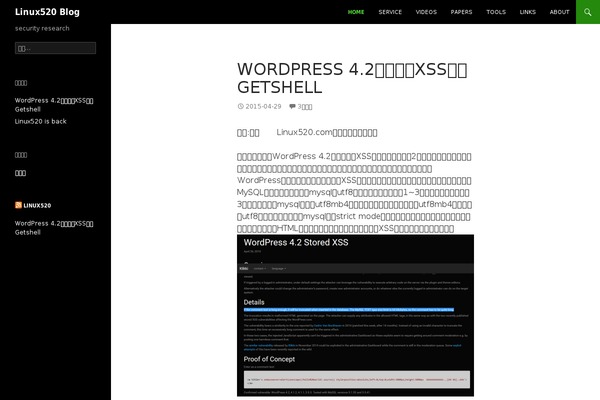The height and width of the screenshot is (400, 600).
Task: Click the post title 'WORDPRESS 4.2 ... XSS GETSHELL'
Action: pos(352,78)
